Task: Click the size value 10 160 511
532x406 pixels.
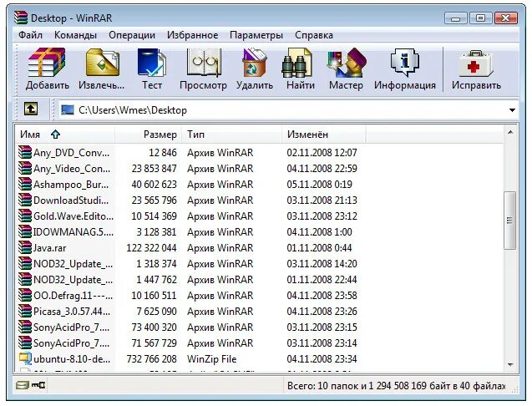Action: 154,296
